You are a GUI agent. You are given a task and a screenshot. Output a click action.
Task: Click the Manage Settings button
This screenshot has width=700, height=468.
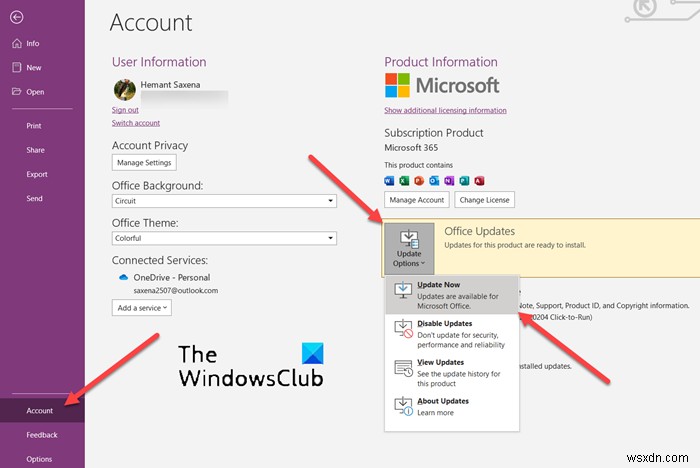144,163
